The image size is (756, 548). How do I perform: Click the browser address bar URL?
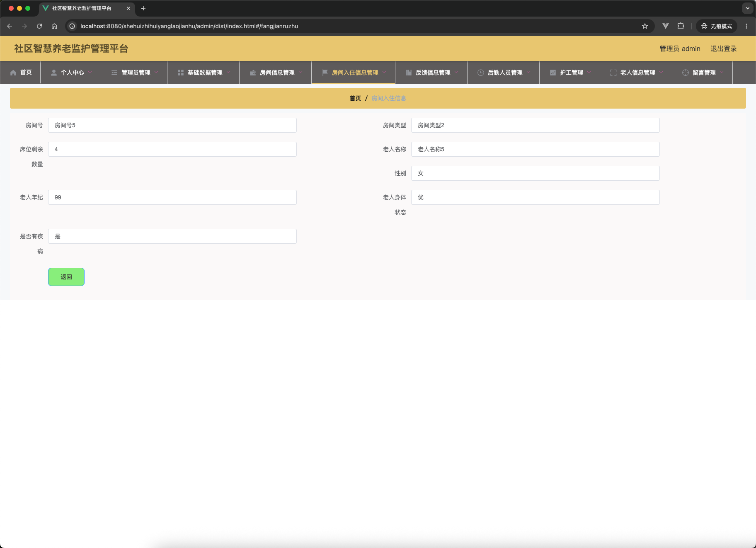pos(189,26)
